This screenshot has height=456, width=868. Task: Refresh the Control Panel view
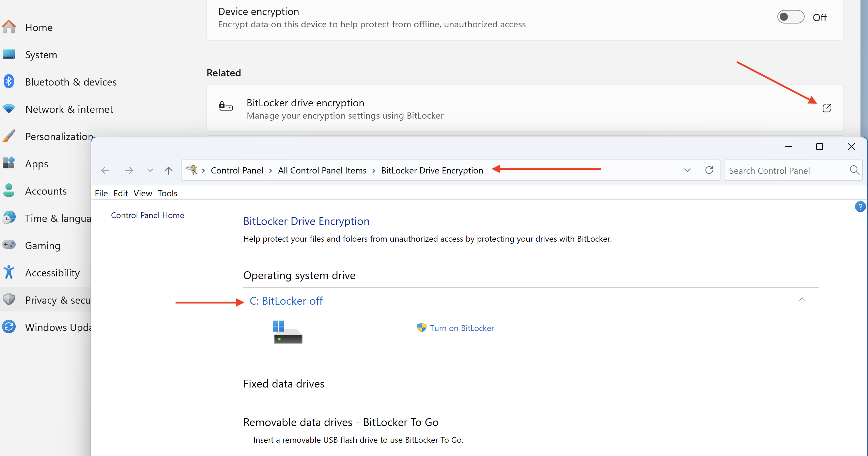tap(709, 170)
